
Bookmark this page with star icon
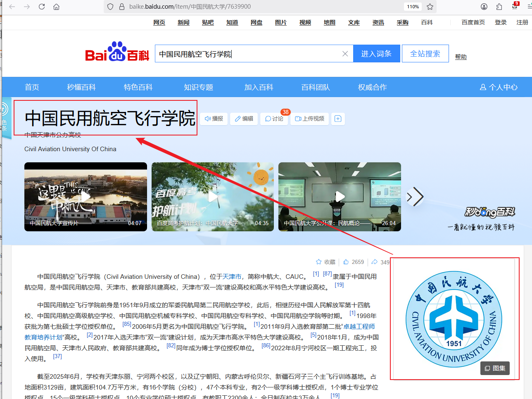(x=430, y=7)
